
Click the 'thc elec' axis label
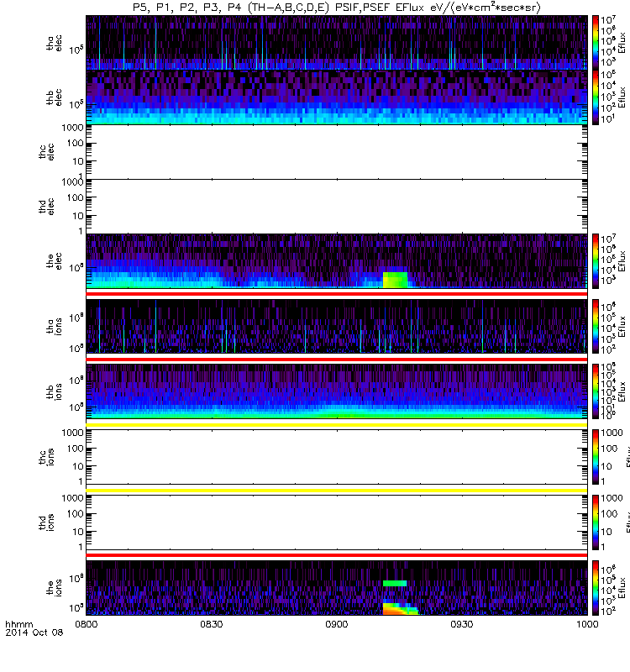[47, 152]
